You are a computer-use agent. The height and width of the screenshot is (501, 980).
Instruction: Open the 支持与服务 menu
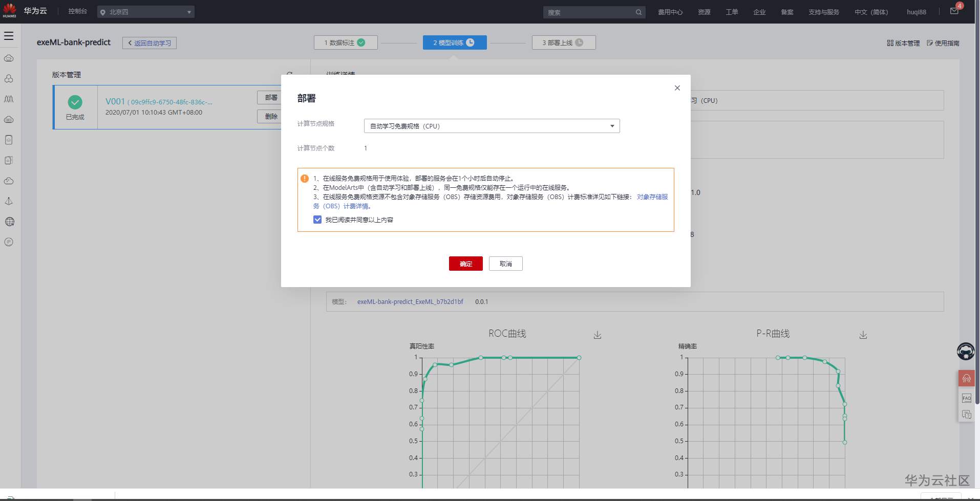tap(823, 12)
